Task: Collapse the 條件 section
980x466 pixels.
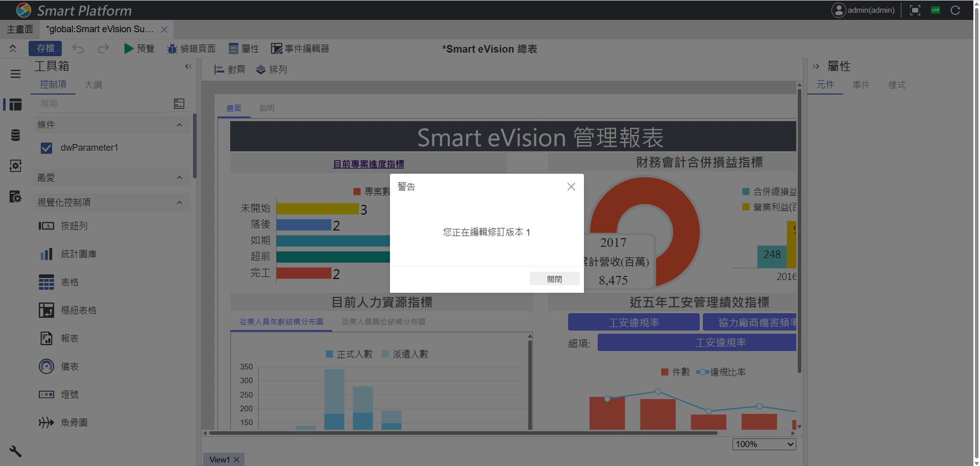Action: pos(179,125)
